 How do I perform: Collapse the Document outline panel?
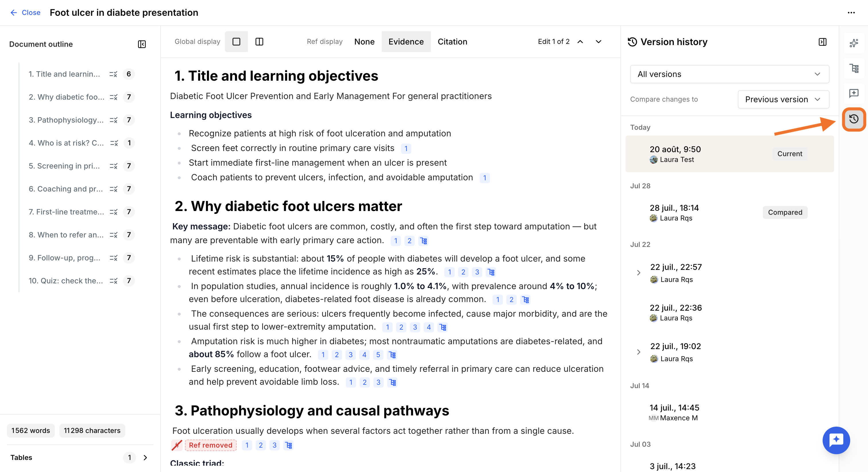[142, 44]
